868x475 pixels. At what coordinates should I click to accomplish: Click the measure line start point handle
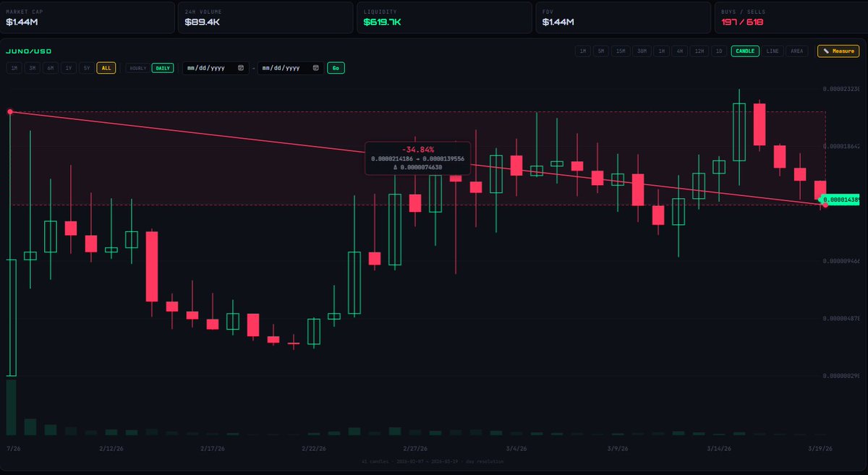point(10,111)
